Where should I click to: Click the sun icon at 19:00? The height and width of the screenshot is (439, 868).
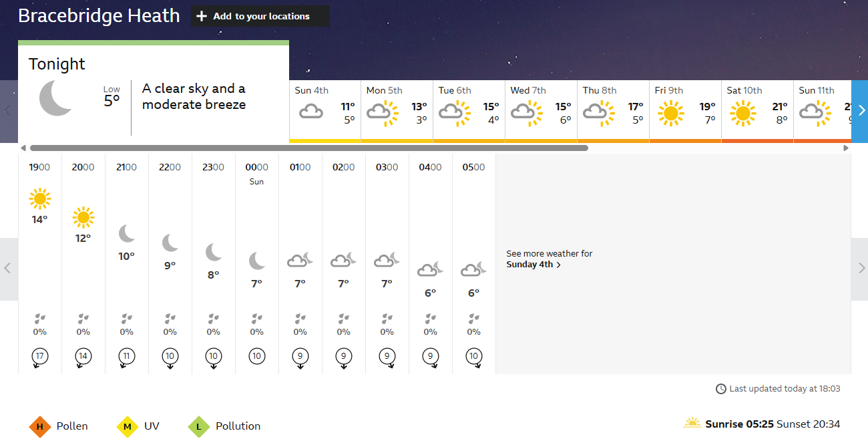click(x=40, y=199)
